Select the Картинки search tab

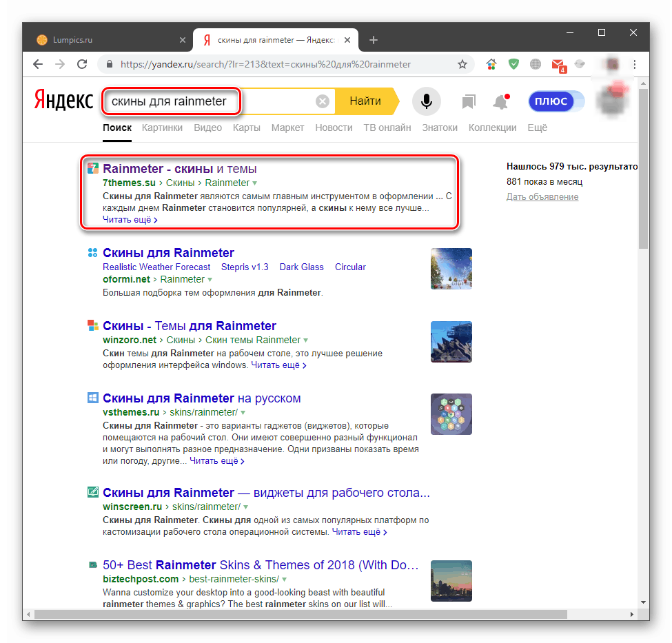click(162, 127)
